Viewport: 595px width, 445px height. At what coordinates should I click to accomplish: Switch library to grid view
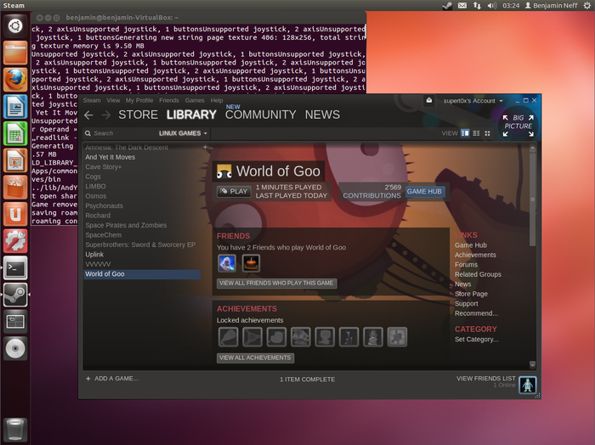point(488,133)
